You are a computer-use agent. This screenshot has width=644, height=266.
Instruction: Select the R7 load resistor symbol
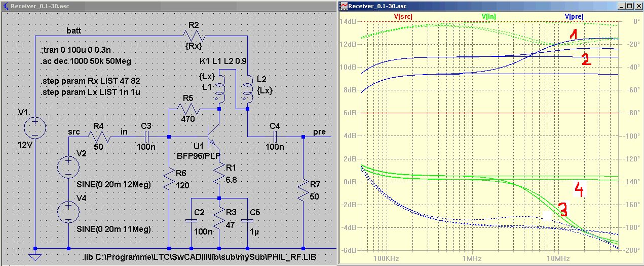coord(304,190)
